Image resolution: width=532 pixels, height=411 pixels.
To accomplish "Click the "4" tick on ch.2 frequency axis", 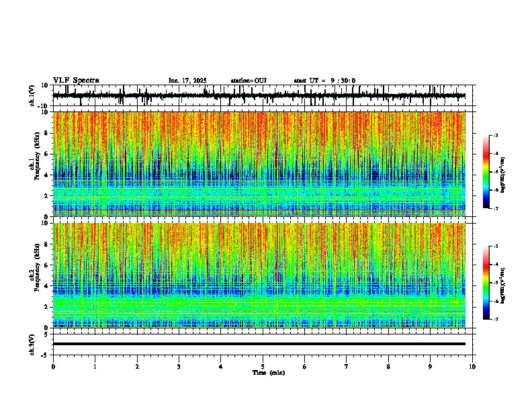I will pos(47,286).
